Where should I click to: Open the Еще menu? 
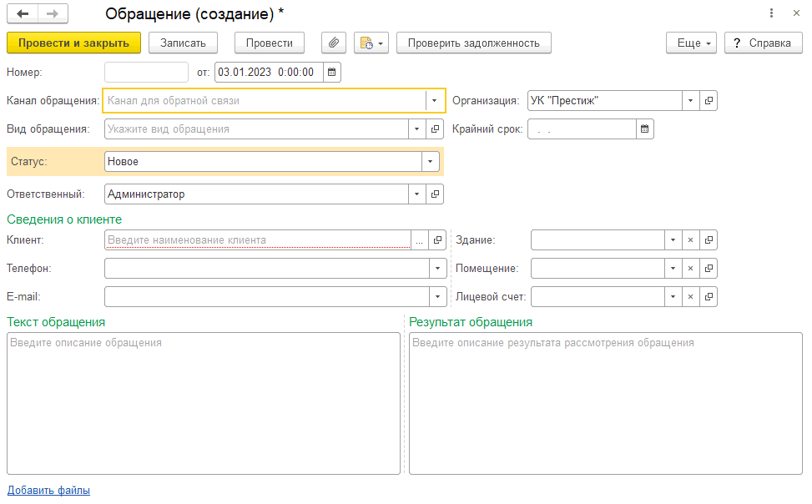(691, 43)
